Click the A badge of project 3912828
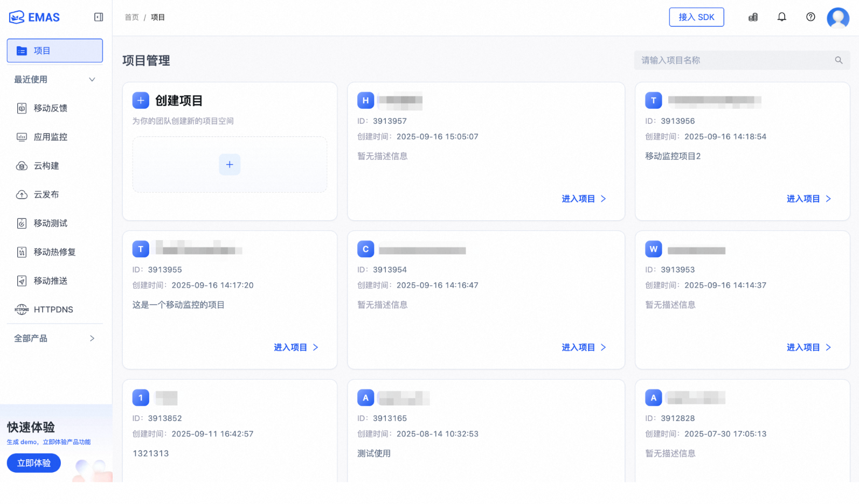Screen dimensions: 859x504 (x=654, y=398)
